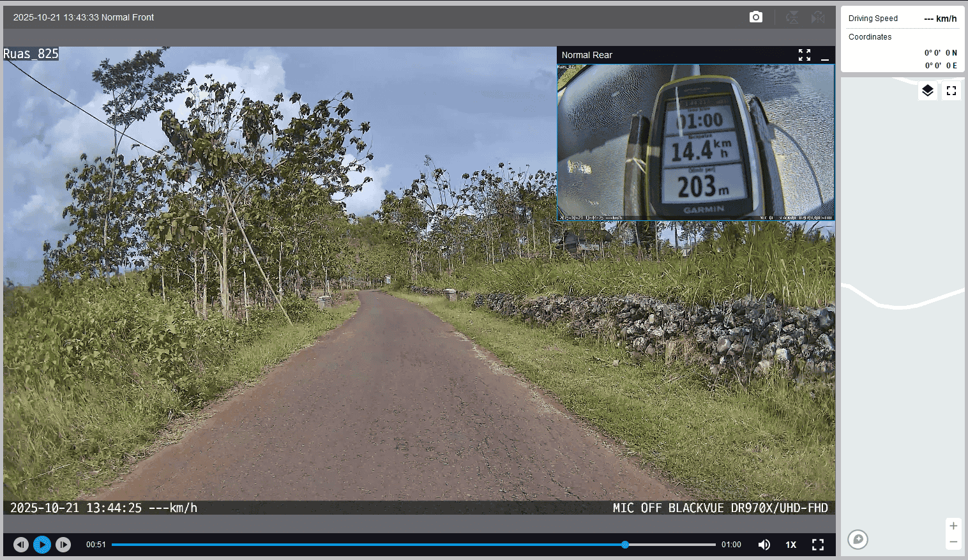Mirror the video horizontally
The image size is (968, 560).
818,17
